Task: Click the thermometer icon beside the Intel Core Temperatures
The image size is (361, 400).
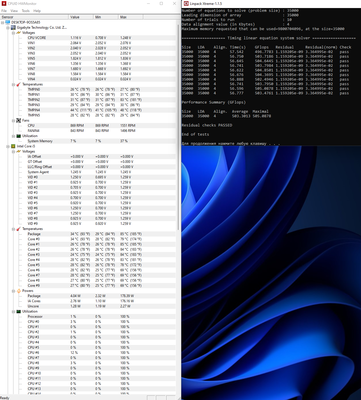Action: [x=19, y=229]
